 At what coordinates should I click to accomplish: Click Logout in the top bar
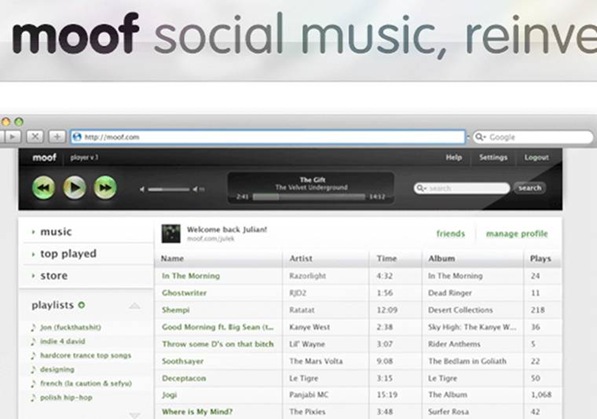point(536,157)
